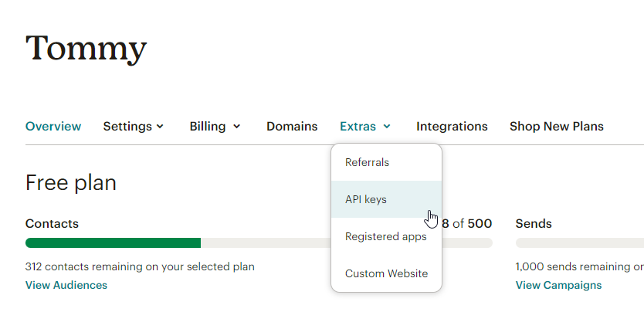The image size is (644, 312).
Task: Expand the Settings dropdown menu
Action: point(134,127)
